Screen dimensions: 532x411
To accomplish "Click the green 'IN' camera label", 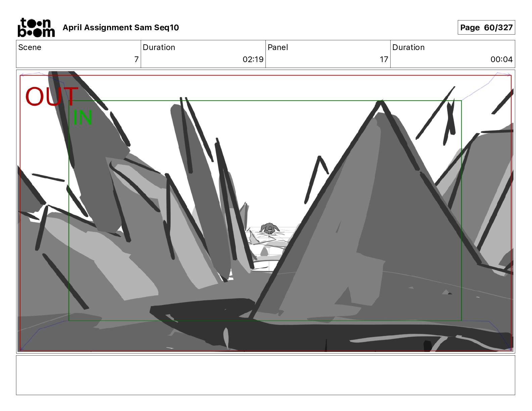I will click(82, 118).
